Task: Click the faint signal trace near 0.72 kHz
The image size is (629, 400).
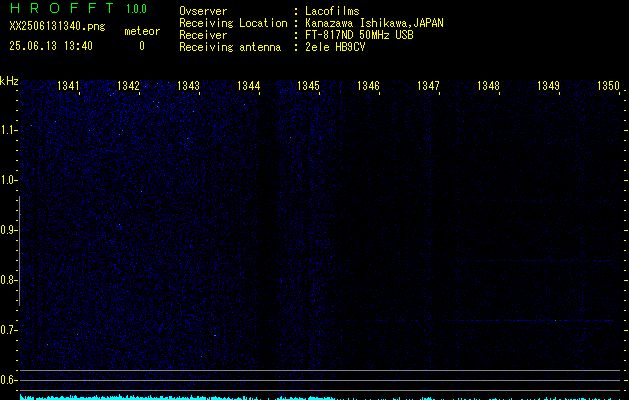Action: [528, 321]
